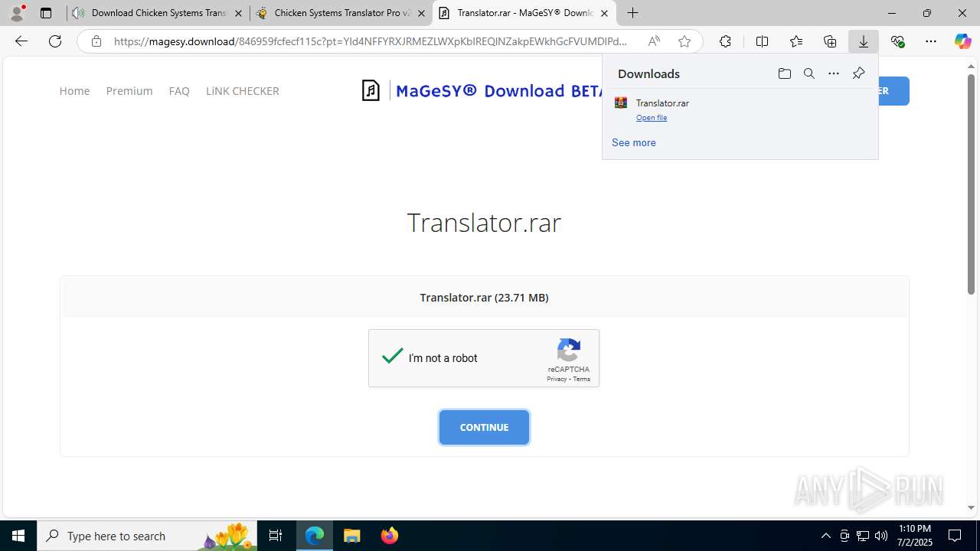Close the Translator.rar tab

pyautogui.click(x=604, y=13)
